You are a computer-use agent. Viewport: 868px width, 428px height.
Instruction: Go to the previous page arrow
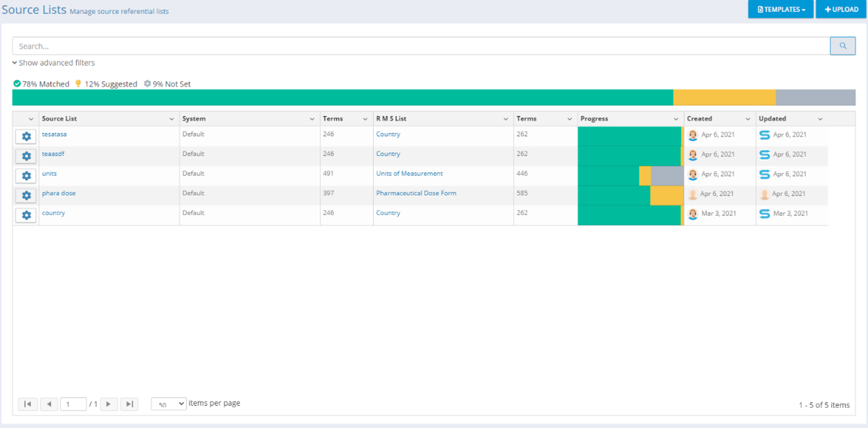point(49,404)
